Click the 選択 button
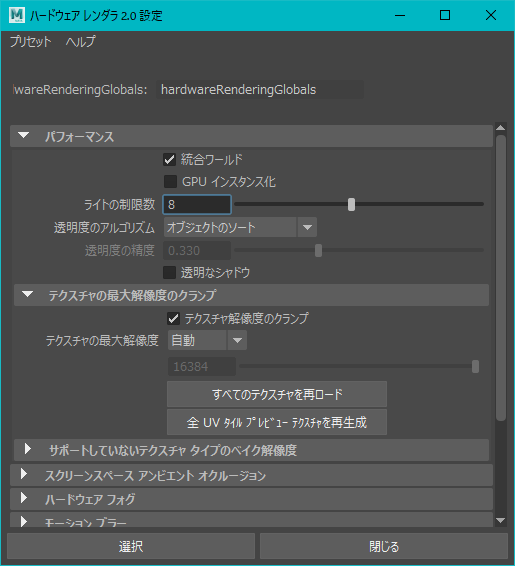The width and height of the screenshot is (515, 566). [x=131, y=546]
